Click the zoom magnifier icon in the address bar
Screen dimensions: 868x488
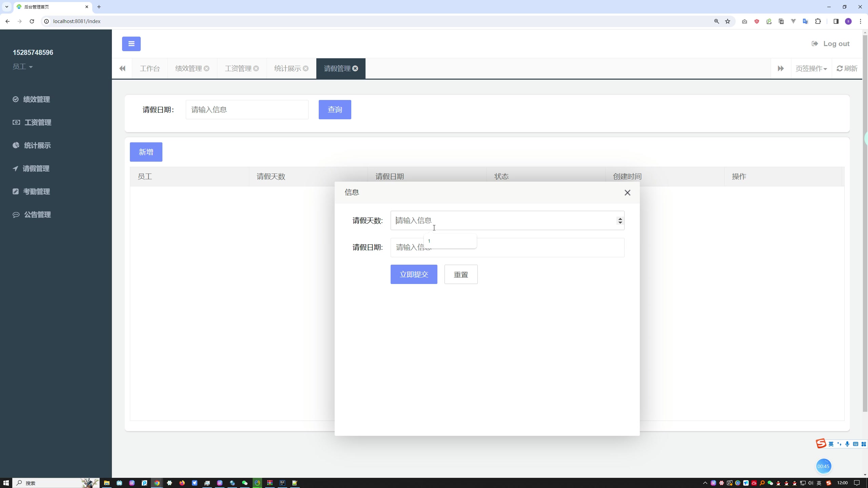[x=716, y=21]
